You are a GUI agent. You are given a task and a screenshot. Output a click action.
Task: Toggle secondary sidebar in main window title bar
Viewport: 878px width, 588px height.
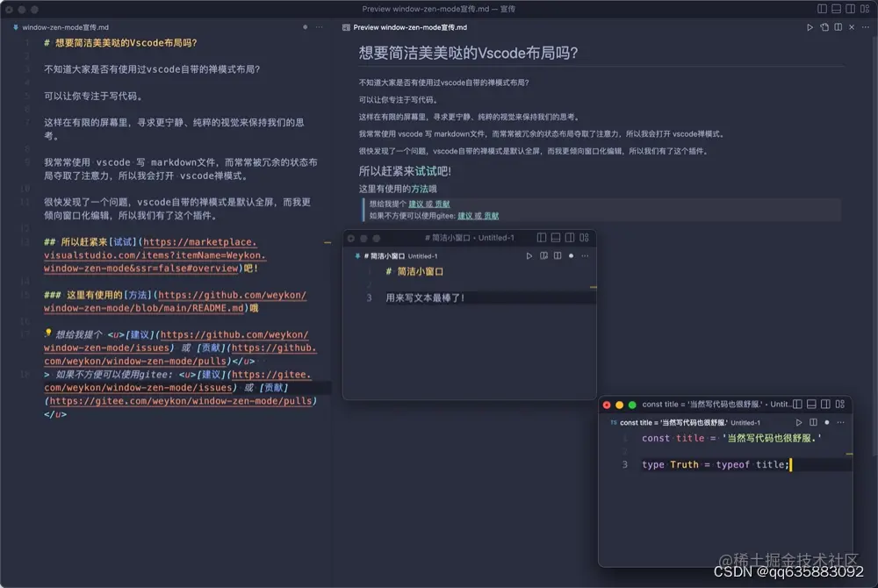point(850,9)
